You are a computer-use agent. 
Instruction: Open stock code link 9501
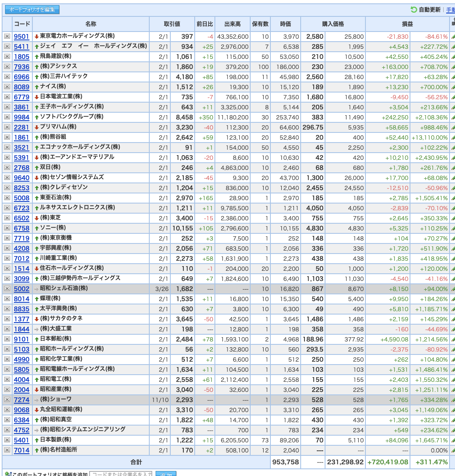[x=21, y=37]
